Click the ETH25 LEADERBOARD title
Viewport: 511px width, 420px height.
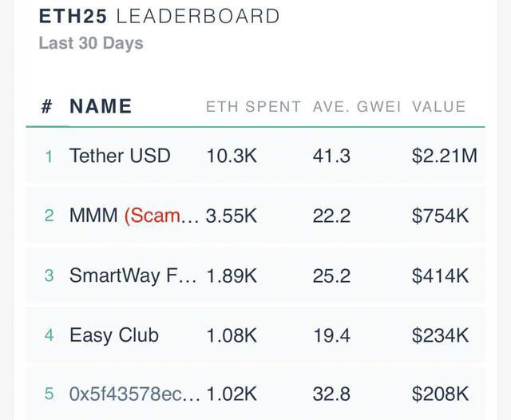point(159,16)
